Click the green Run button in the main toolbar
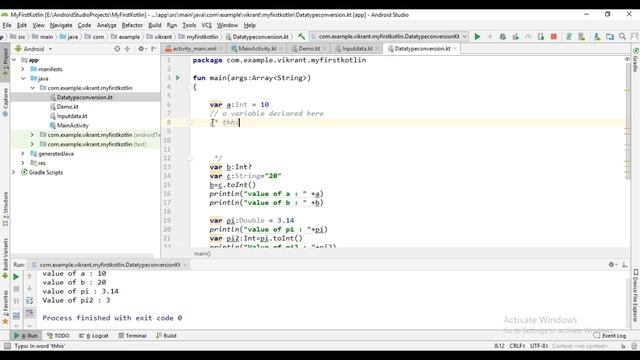The height and width of the screenshot is (360, 640). click(477, 37)
